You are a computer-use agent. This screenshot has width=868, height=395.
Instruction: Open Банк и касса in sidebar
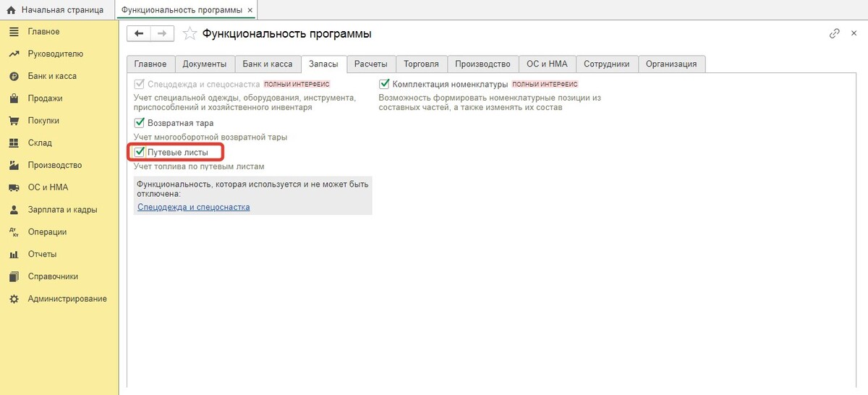click(x=51, y=76)
